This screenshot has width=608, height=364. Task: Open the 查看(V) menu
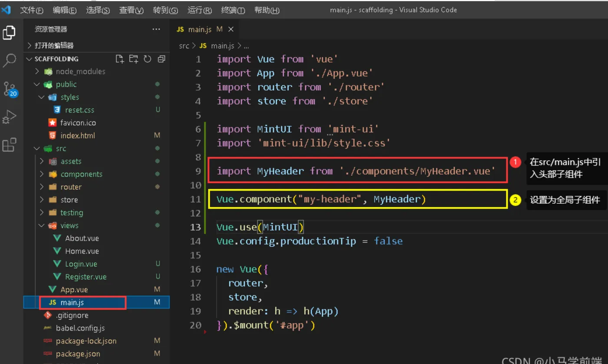(131, 10)
